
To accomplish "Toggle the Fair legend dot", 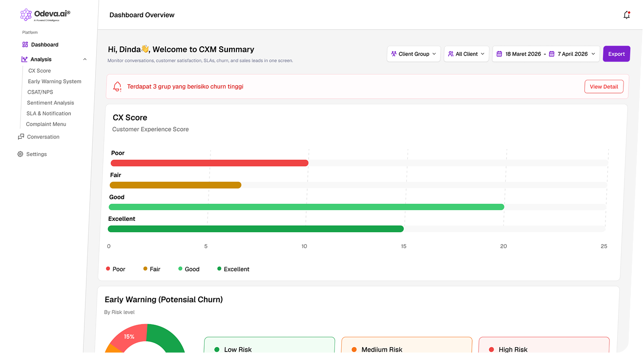I will click(145, 269).
